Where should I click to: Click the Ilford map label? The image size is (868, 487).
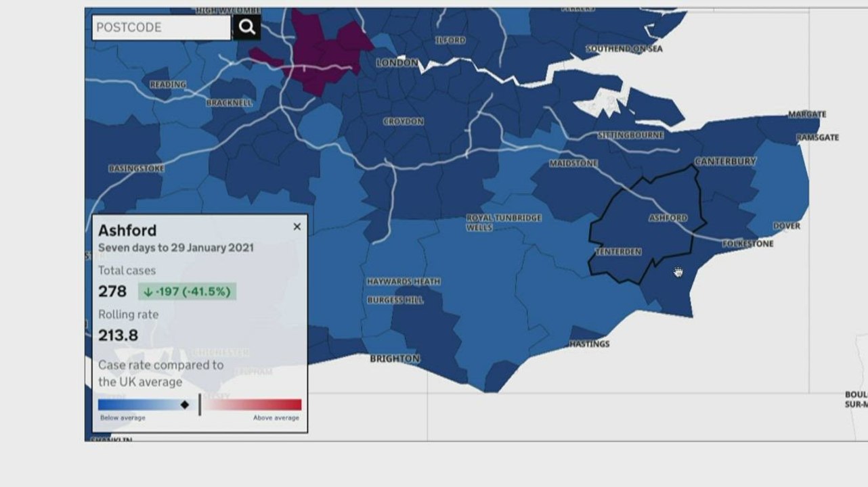[450, 41]
